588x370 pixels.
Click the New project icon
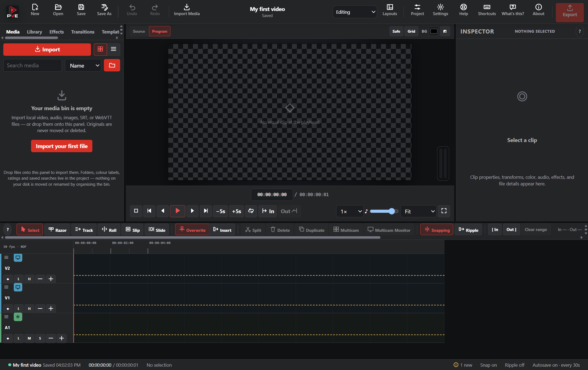[35, 10]
